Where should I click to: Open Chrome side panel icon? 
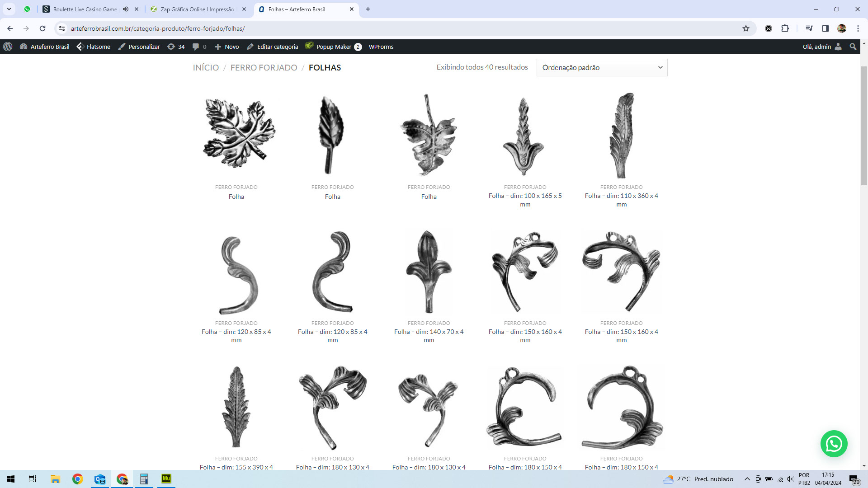click(825, 28)
